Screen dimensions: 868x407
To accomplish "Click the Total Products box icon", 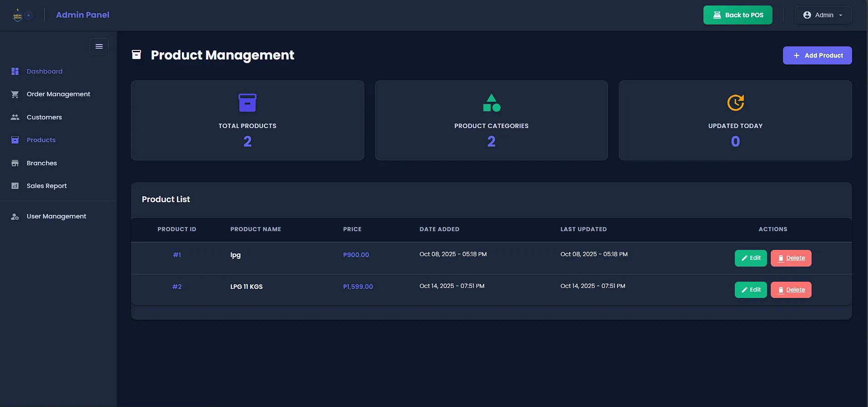I will [x=247, y=103].
